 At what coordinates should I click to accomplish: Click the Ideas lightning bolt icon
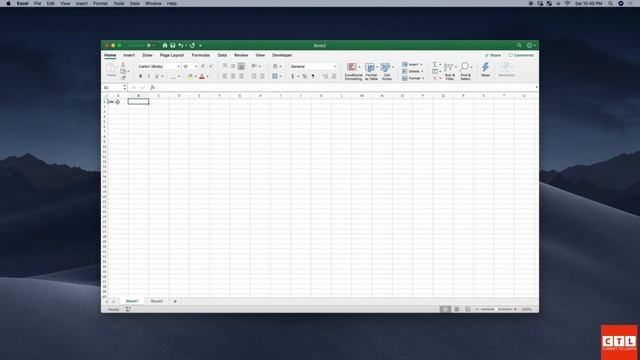485,69
